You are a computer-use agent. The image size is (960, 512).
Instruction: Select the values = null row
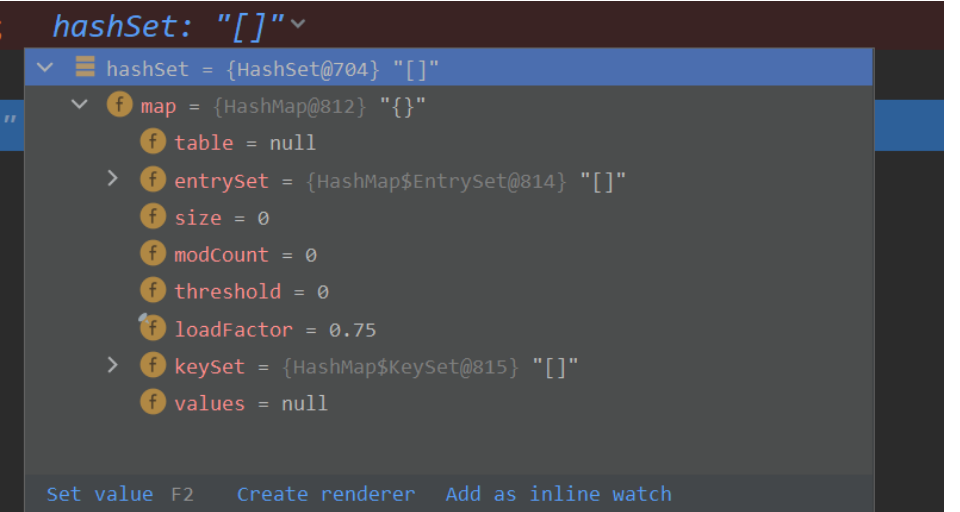250,404
